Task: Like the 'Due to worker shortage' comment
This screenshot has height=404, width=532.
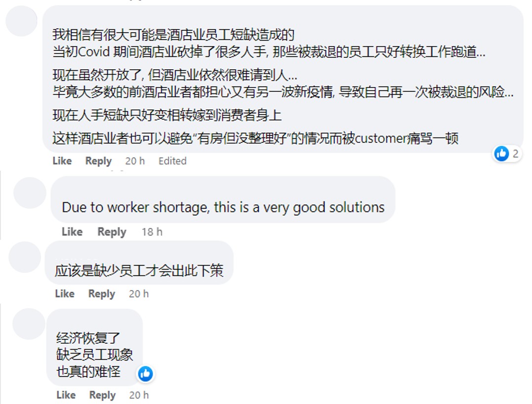Action: pos(72,232)
